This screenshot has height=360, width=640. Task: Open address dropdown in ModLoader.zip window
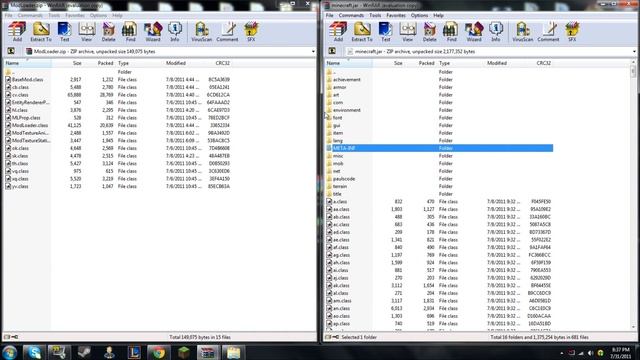point(313,52)
